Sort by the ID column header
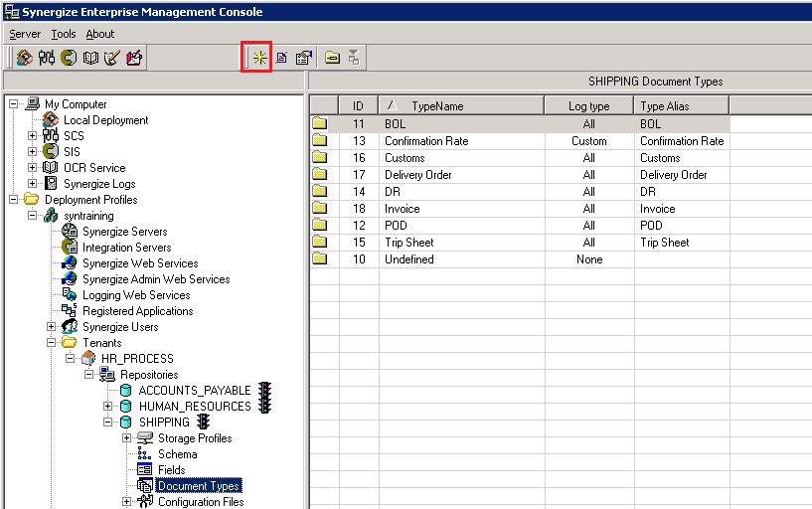The width and height of the screenshot is (812, 509). coord(359,105)
